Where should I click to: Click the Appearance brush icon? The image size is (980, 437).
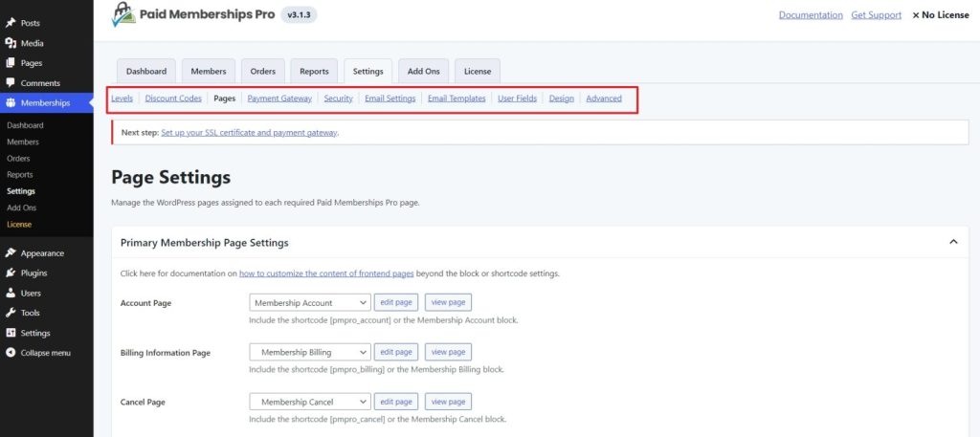point(10,252)
